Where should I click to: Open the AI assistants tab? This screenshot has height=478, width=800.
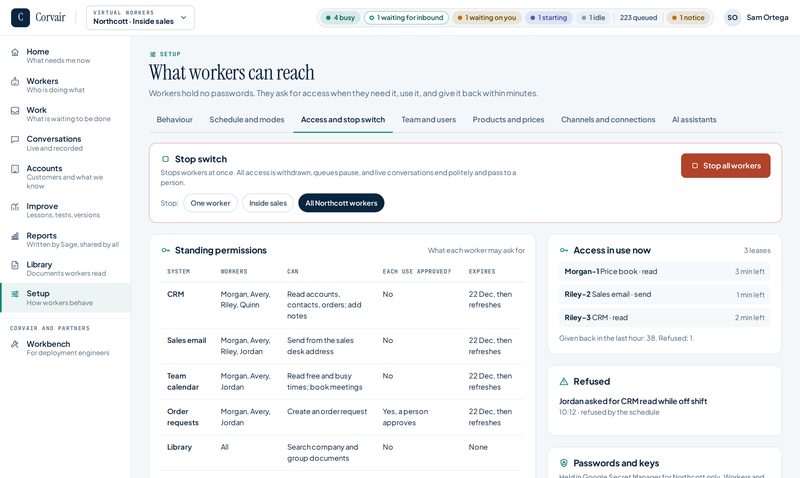point(694,119)
